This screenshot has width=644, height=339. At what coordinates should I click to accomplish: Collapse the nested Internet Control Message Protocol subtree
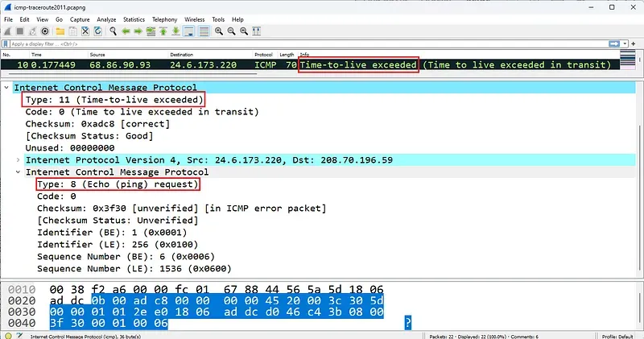[18, 172]
